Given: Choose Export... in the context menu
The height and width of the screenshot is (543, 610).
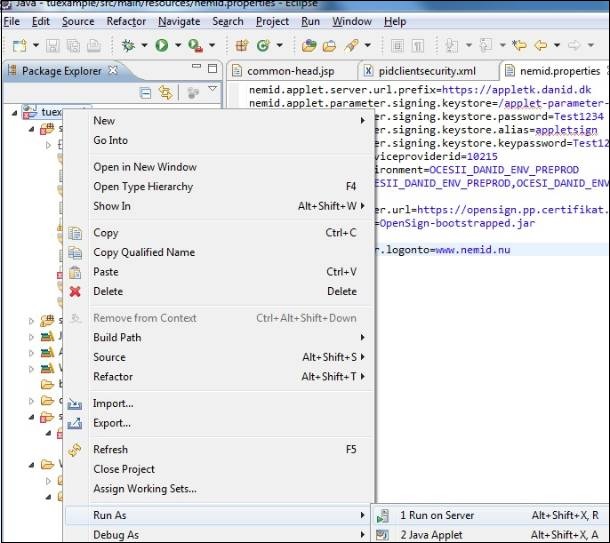Looking at the screenshot, I should 219,423.
